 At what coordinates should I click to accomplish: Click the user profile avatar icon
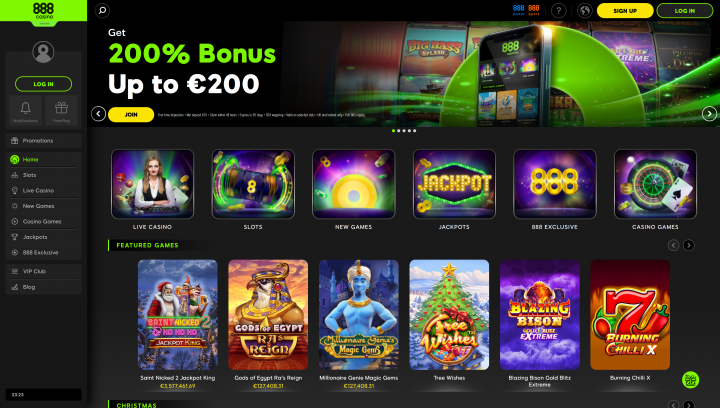point(43,52)
